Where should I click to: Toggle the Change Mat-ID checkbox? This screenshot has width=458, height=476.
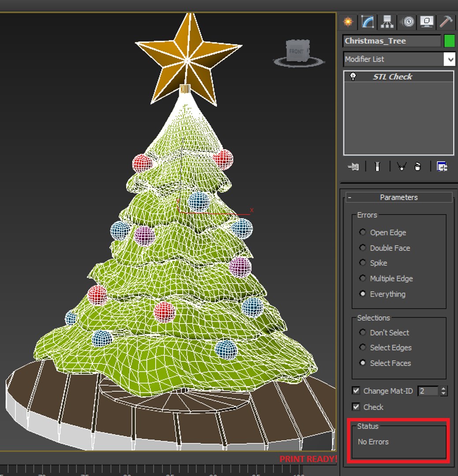click(x=356, y=390)
